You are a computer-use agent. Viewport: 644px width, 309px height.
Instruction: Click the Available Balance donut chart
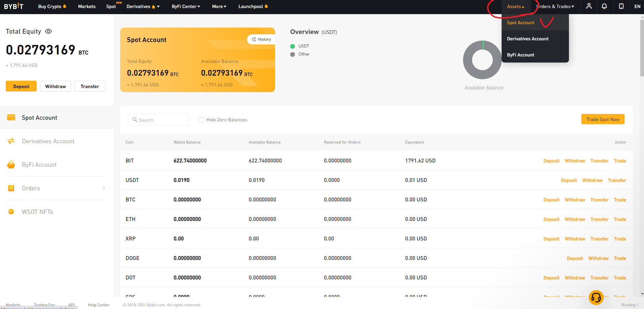tap(482, 60)
